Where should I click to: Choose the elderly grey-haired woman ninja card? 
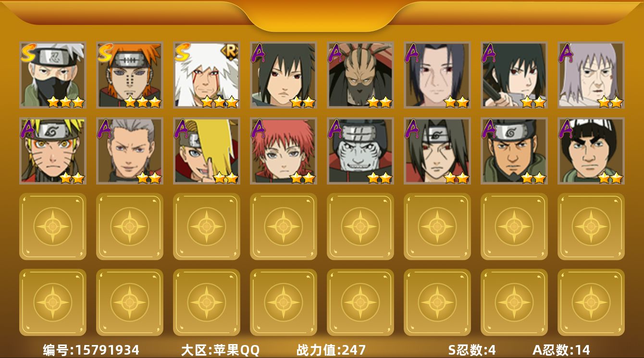(591, 75)
